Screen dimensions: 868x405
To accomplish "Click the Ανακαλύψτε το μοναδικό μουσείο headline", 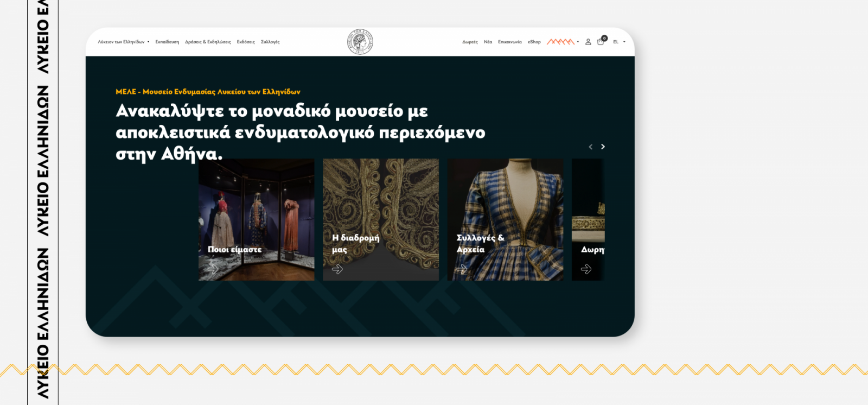I will click(301, 132).
